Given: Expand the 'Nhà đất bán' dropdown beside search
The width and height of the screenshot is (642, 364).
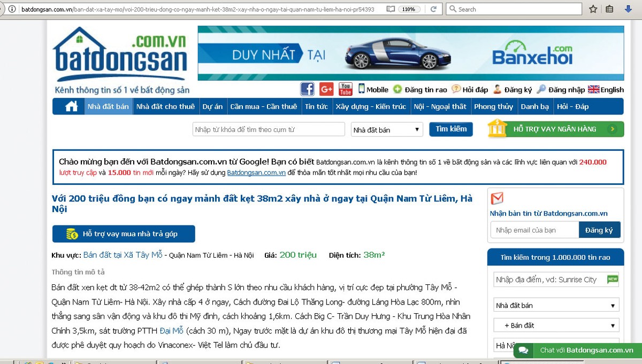Looking at the screenshot, I should pos(387,130).
